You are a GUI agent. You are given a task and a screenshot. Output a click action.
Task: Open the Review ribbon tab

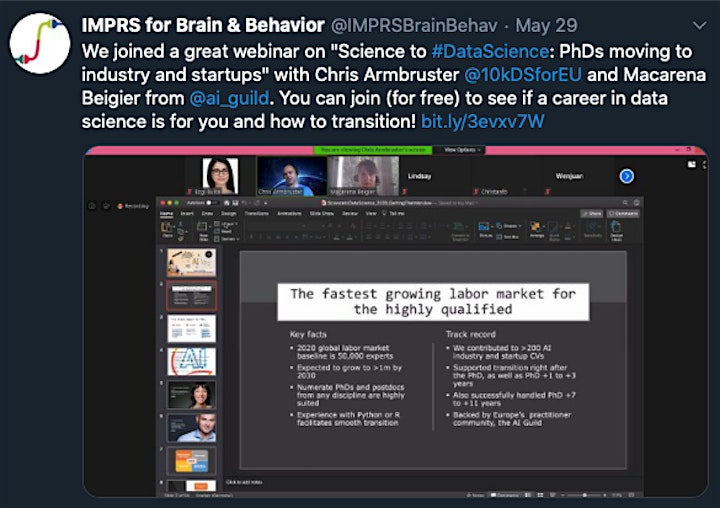(x=350, y=214)
